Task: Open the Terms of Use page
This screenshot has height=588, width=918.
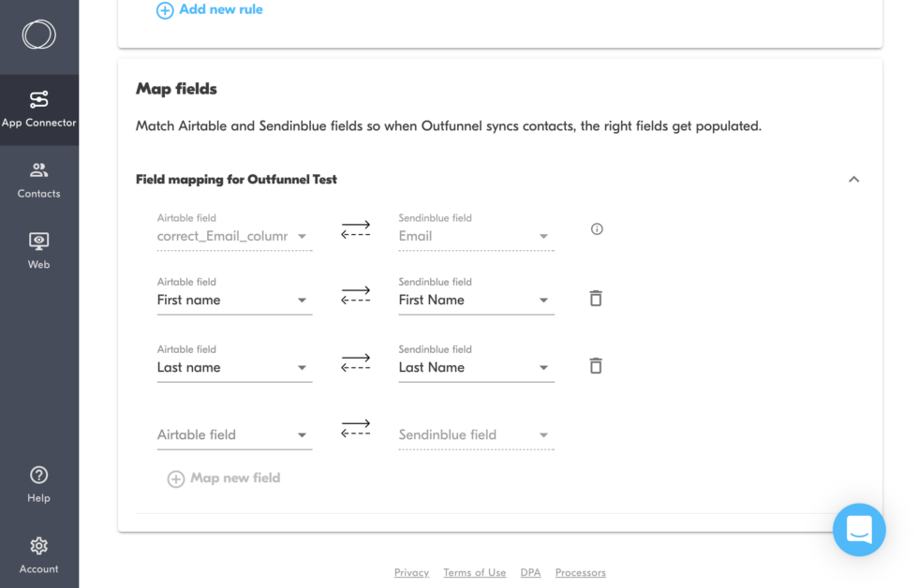Action: click(x=474, y=572)
